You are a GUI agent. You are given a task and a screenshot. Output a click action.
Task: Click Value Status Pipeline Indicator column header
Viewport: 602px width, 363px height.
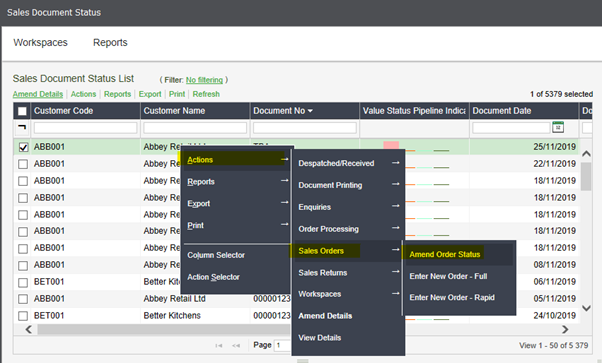click(414, 111)
